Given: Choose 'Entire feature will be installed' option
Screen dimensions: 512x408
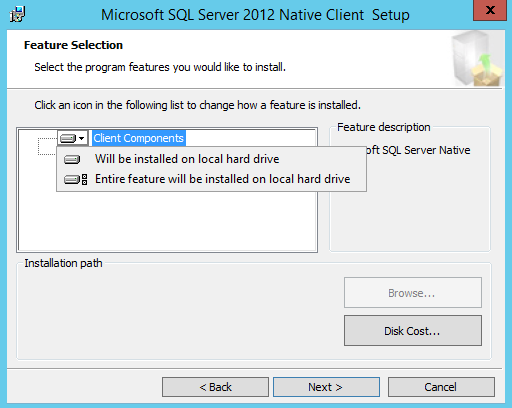Looking at the screenshot, I should pos(212,179).
